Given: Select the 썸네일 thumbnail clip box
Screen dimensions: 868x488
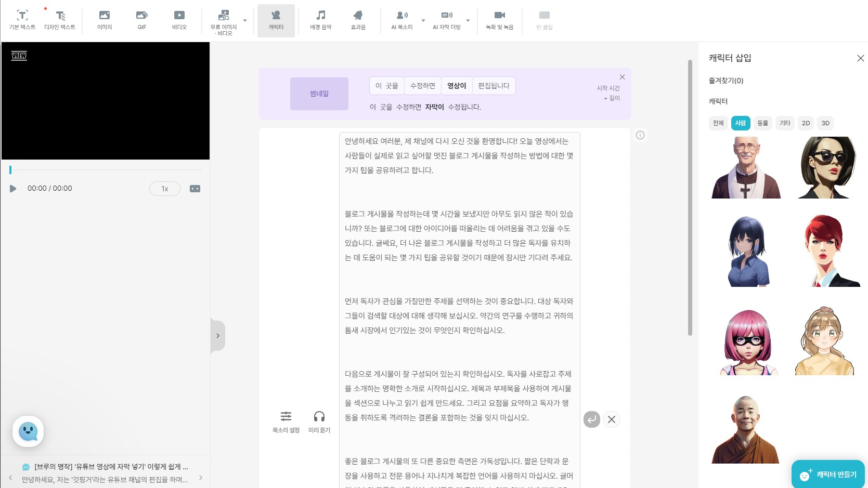Looking at the screenshot, I should [319, 94].
